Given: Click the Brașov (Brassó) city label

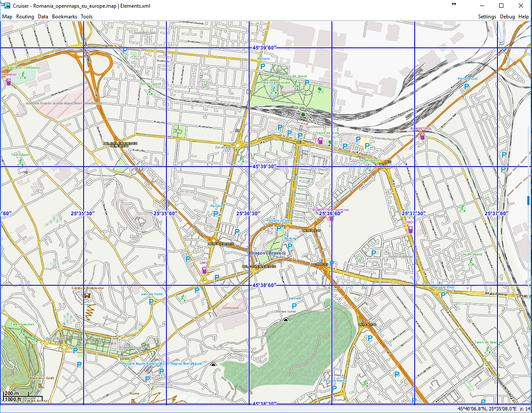Looking at the screenshot, I should coord(267,253).
